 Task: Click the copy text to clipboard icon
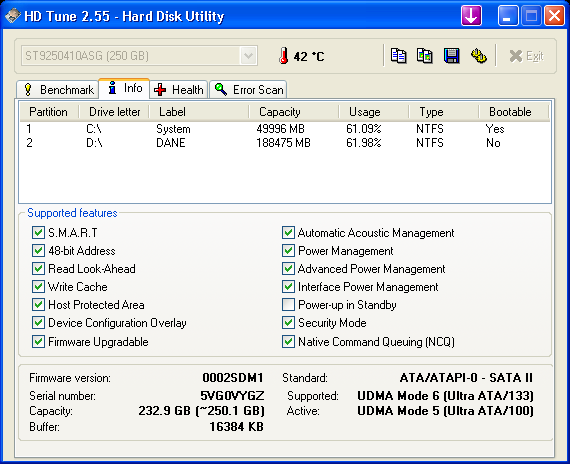398,56
